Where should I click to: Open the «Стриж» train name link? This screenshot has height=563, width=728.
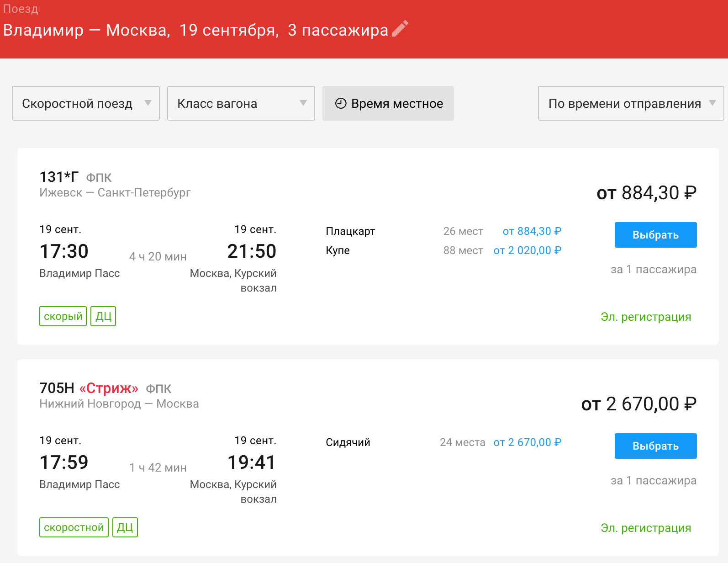point(109,388)
